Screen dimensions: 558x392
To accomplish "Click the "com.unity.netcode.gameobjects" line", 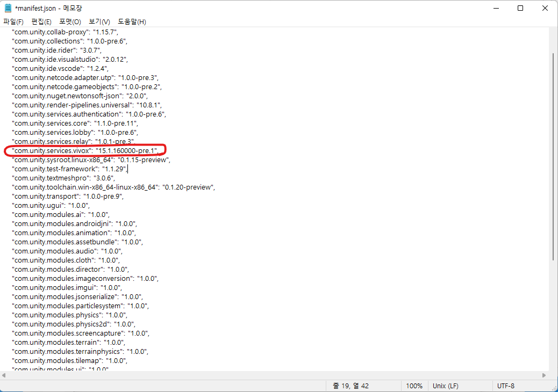I will (87, 86).
